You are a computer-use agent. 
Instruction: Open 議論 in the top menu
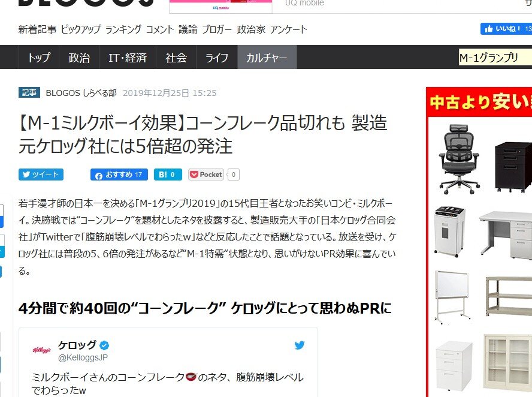pyautogui.click(x=188, y=29)
